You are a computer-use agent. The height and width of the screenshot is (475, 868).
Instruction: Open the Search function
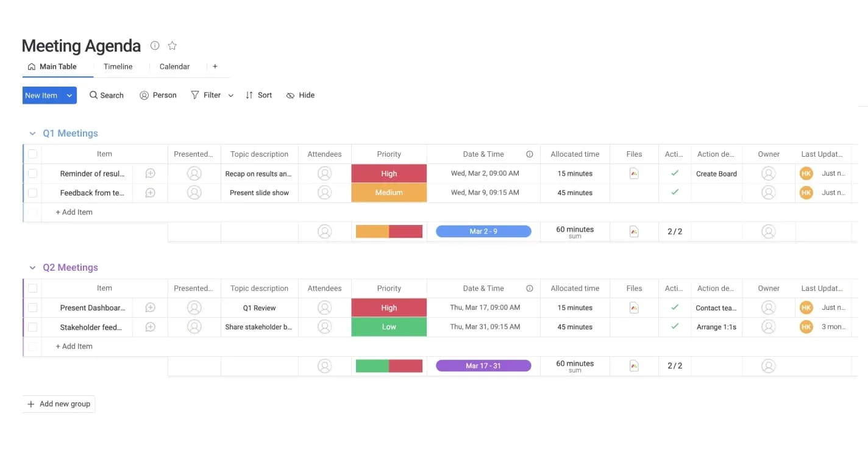click(x=106, y=95)
